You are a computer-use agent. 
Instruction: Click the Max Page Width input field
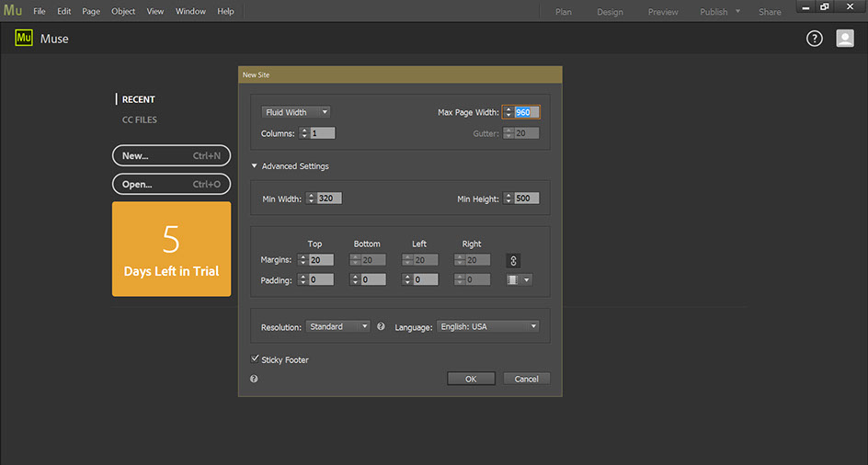coord(527,112)
